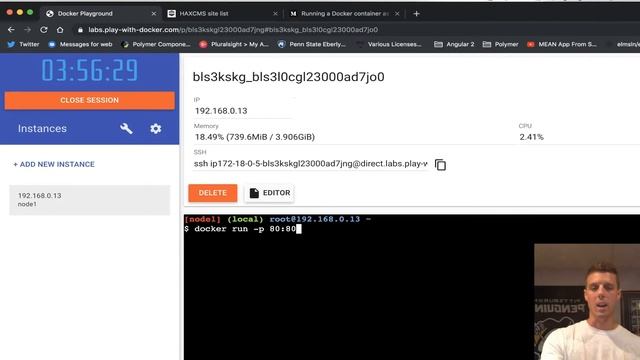Viewport: 640px width, 360px height.
Task: Copy the SSH command with clipboard icon
Action: (440, 164)
